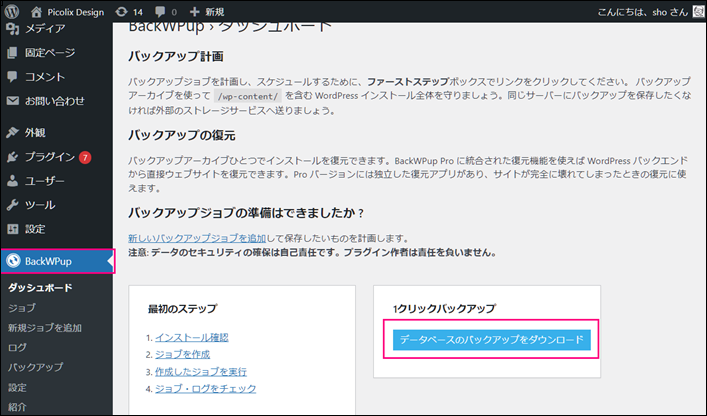Click the red plugin update badge 7
The image size is (707, 416).
point(85,157)
